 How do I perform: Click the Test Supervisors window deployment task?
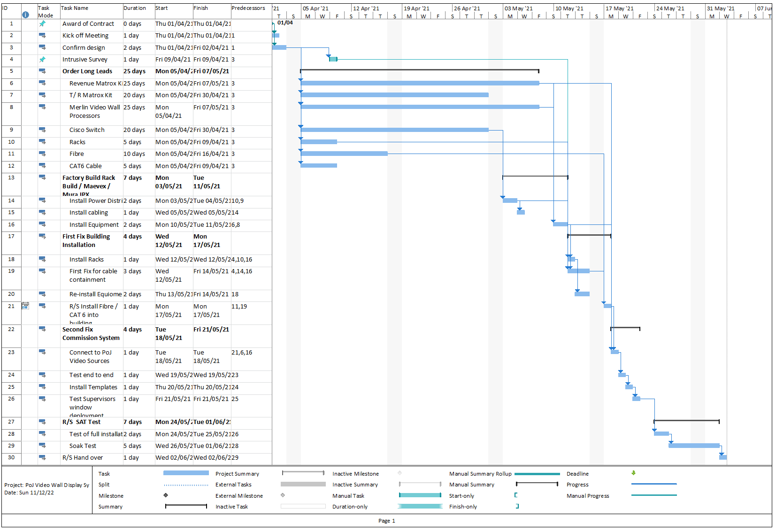tap(92, 406)
